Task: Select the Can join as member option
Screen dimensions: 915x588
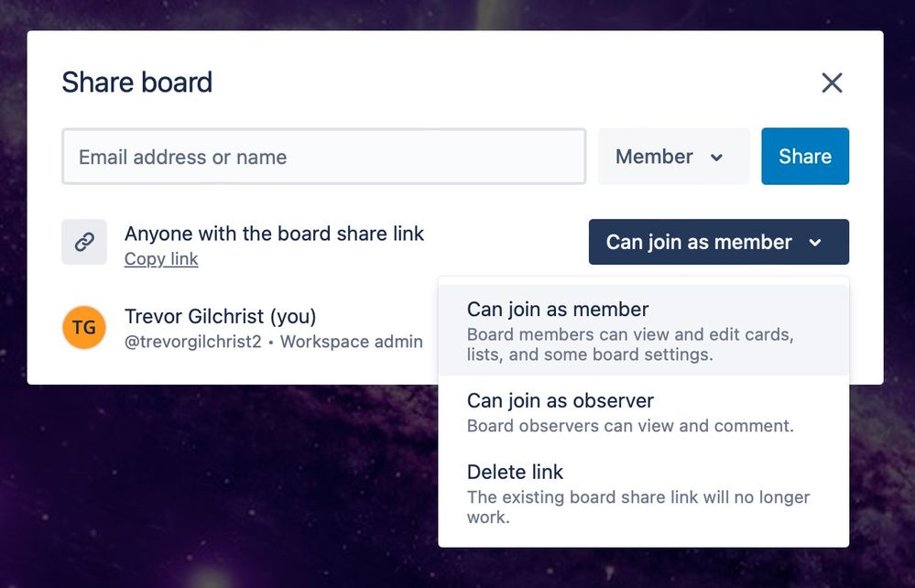Action: (x=643, y=330)
